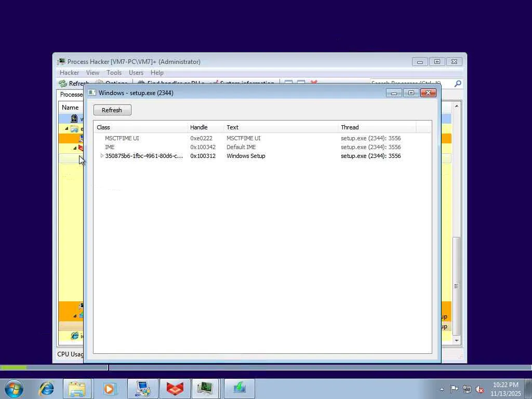Launch Internet Explorer from taskbar
Image resolution: width=532 pixels, height=399 pixels.
46,389
